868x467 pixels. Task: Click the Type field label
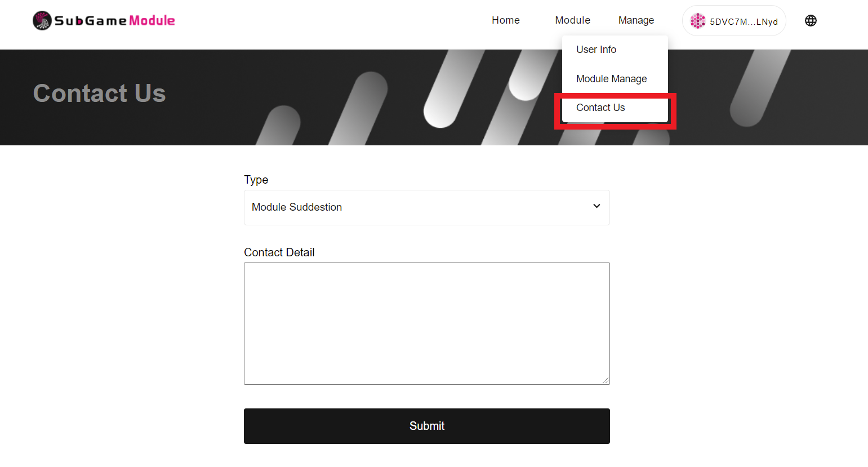pos(256,180)
